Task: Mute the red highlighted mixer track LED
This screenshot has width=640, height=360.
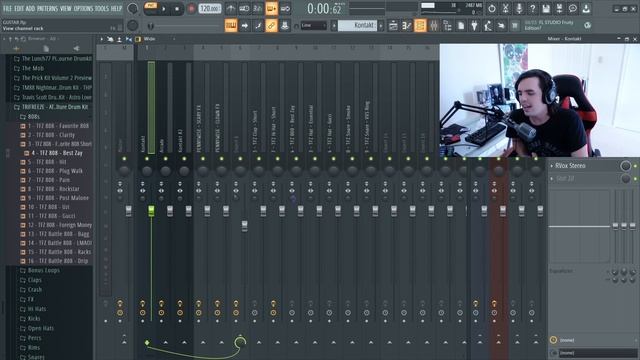Action: [x=498, y=159]
